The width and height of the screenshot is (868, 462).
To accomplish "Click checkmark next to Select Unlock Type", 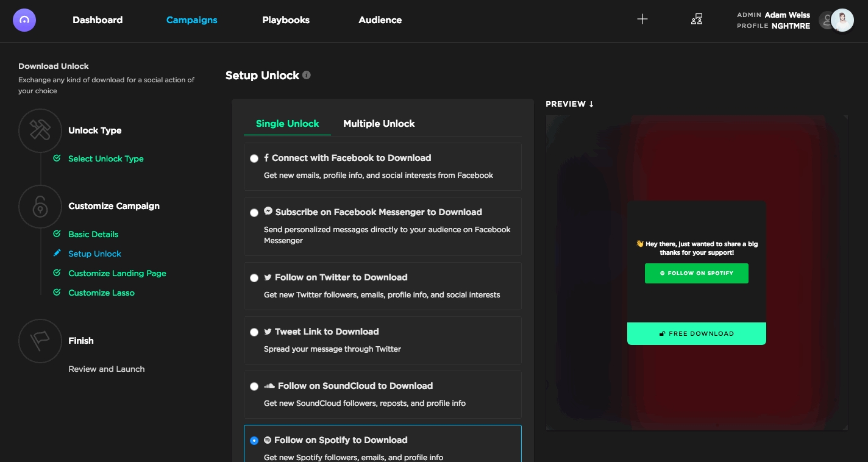I will click(x=57, y=158).
